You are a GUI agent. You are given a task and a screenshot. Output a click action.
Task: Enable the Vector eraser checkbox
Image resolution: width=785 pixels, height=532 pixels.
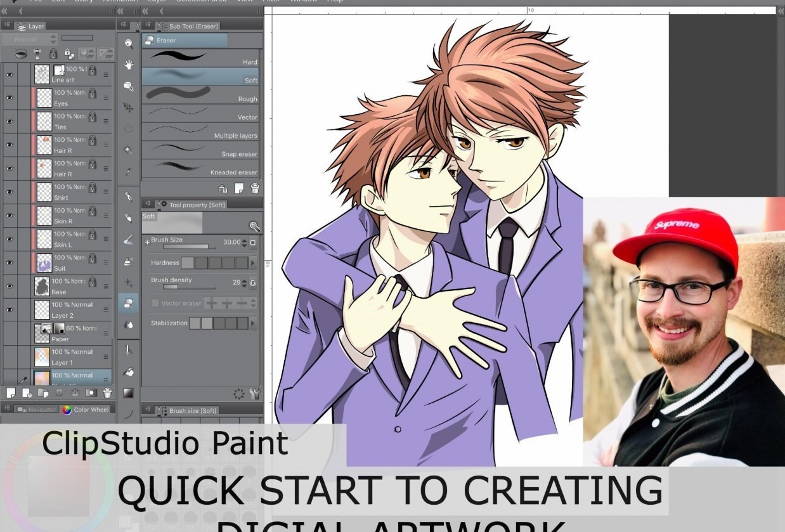click(155, 303)
